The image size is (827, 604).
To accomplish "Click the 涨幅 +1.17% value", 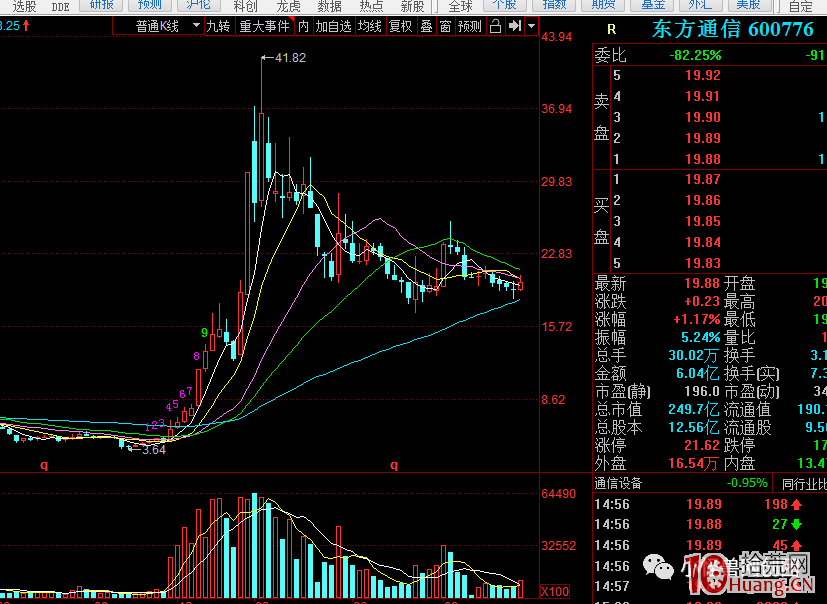I will (x=697, y=319).
